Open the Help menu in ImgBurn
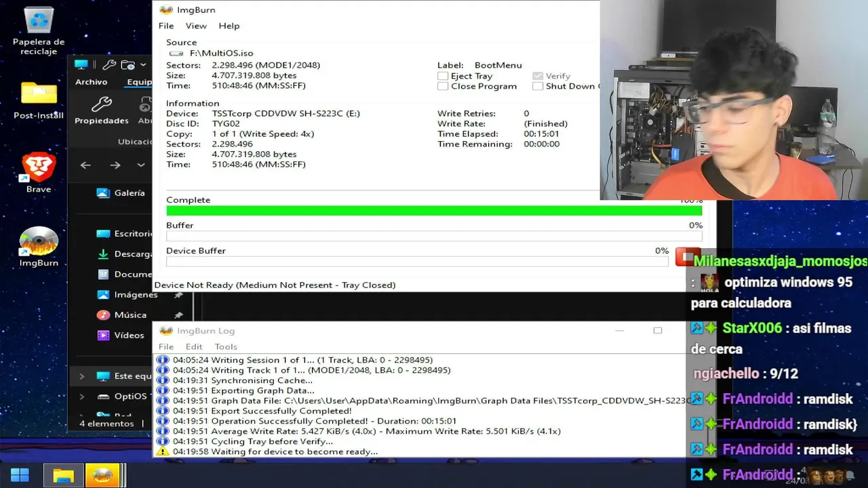The width and height of the screenshot is (868, 488). click(x=229, y=26)
